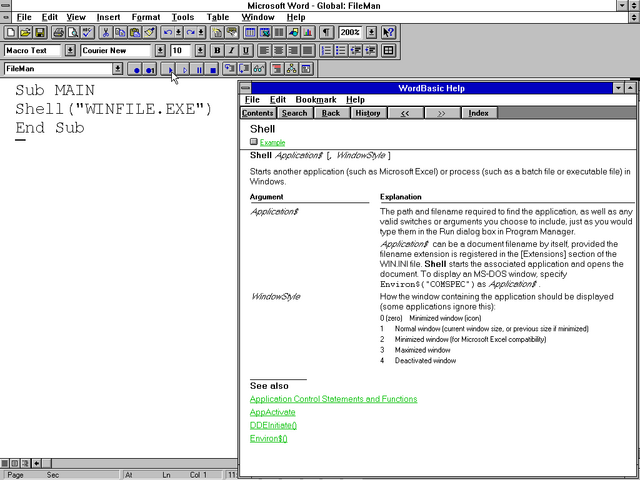Open the Word document control menu box
Viewport: 640px width, 480px height.
[6, 17]
